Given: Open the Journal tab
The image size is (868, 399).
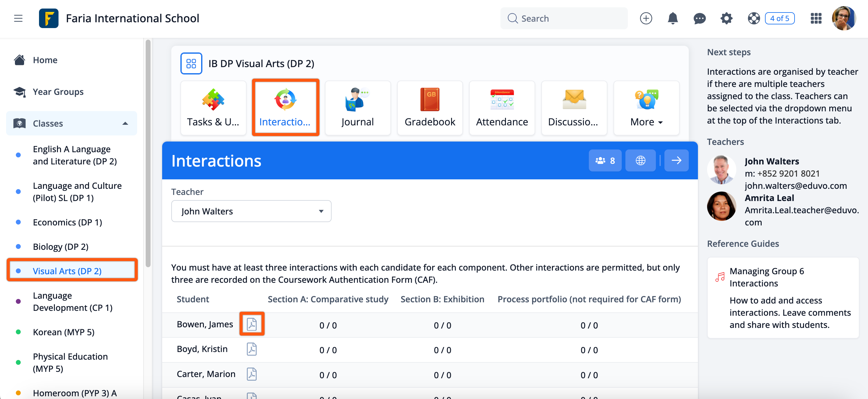Looking at the screenshot, I should (x=358, y=108).
